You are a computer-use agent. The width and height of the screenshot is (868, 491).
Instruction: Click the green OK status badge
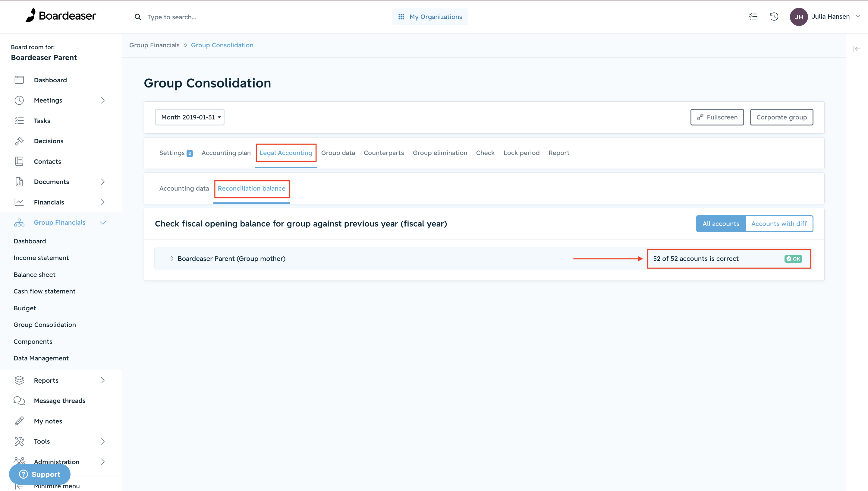[793, 259]
